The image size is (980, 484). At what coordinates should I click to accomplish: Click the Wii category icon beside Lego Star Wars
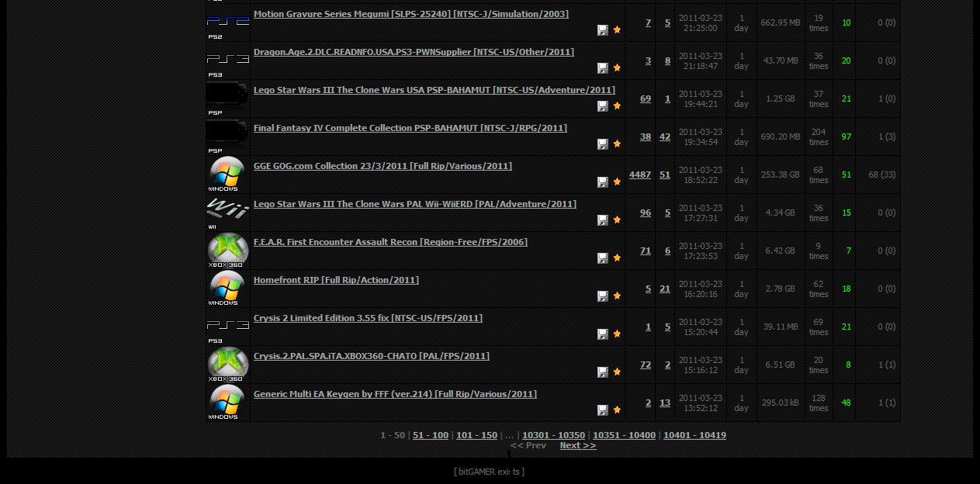click(228, 213)
